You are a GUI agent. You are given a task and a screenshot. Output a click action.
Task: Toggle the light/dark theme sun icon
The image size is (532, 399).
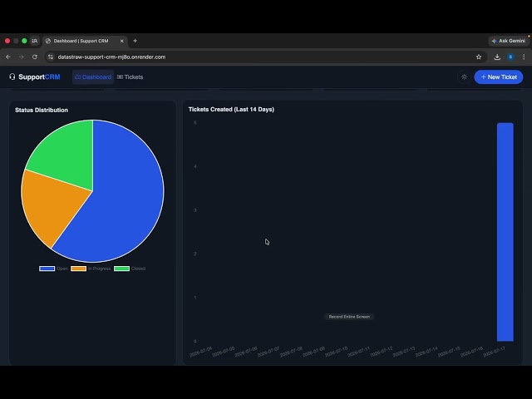464,77
